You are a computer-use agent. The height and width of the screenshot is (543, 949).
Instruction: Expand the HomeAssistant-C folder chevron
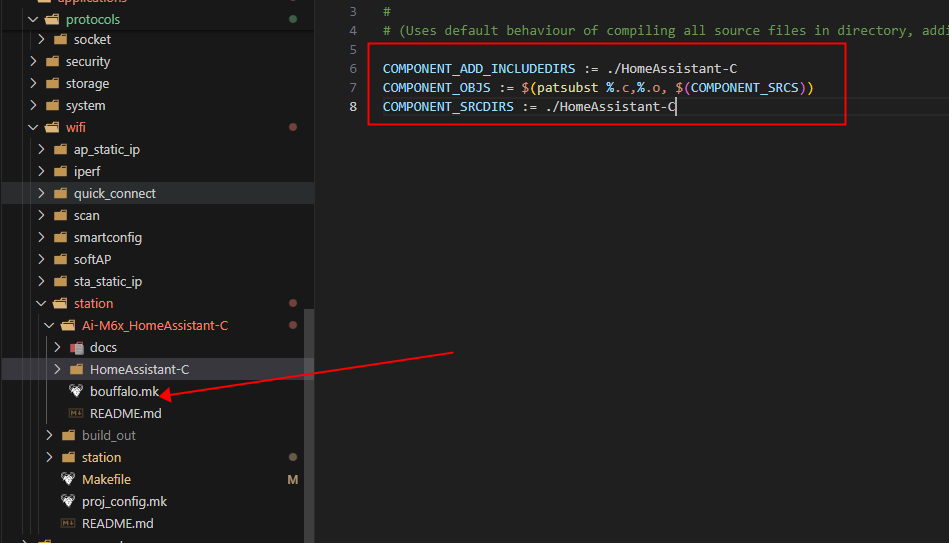[x=57, y=369]
